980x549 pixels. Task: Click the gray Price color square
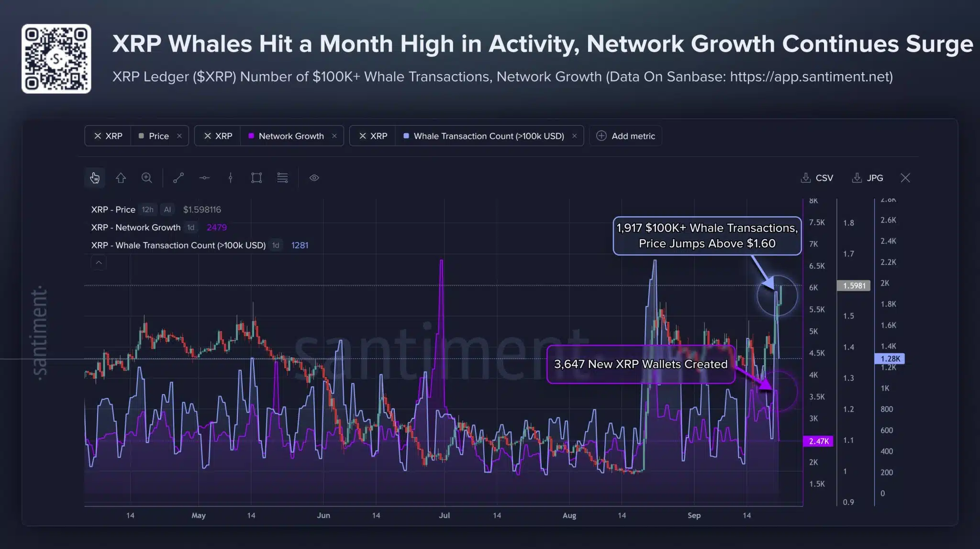click(x=141, y=136)
